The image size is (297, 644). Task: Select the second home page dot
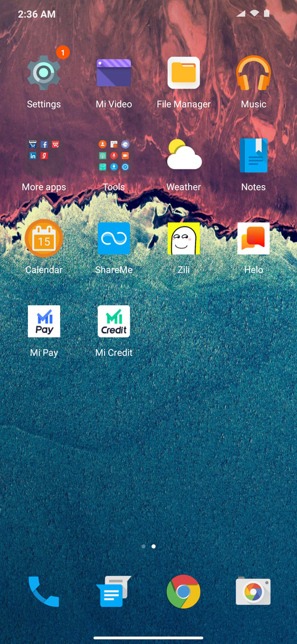click(153, 547)
